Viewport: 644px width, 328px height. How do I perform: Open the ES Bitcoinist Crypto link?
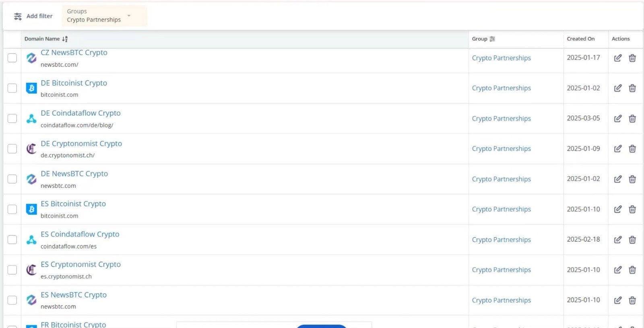(x=73, y=204)
